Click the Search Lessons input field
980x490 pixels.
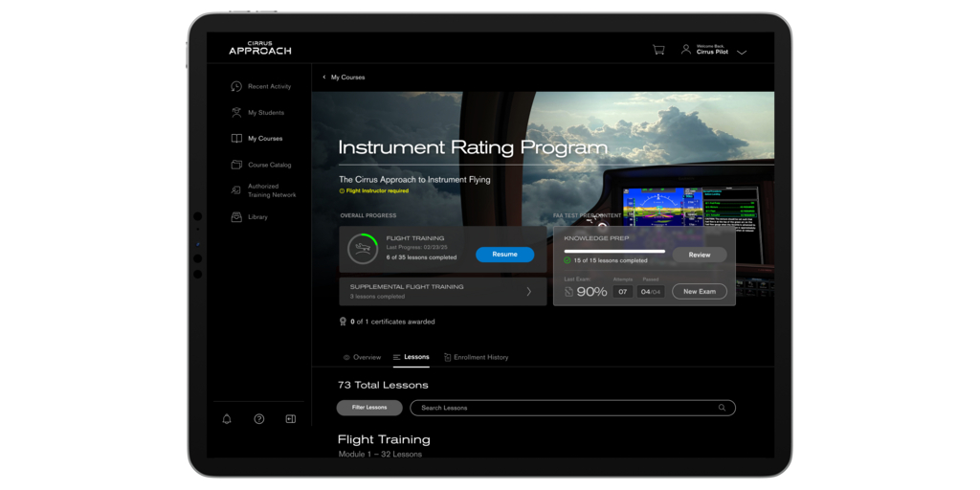(x=565, y=408)
